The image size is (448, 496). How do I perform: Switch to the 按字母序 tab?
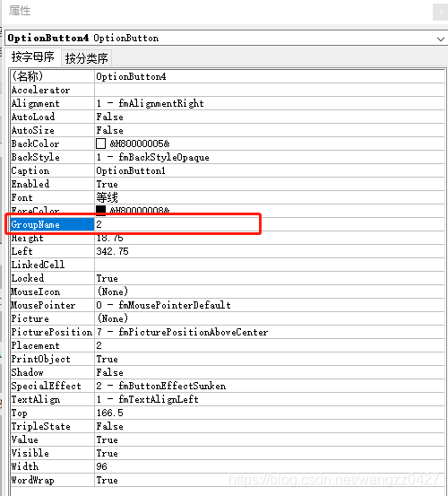[x=33, y=57]
